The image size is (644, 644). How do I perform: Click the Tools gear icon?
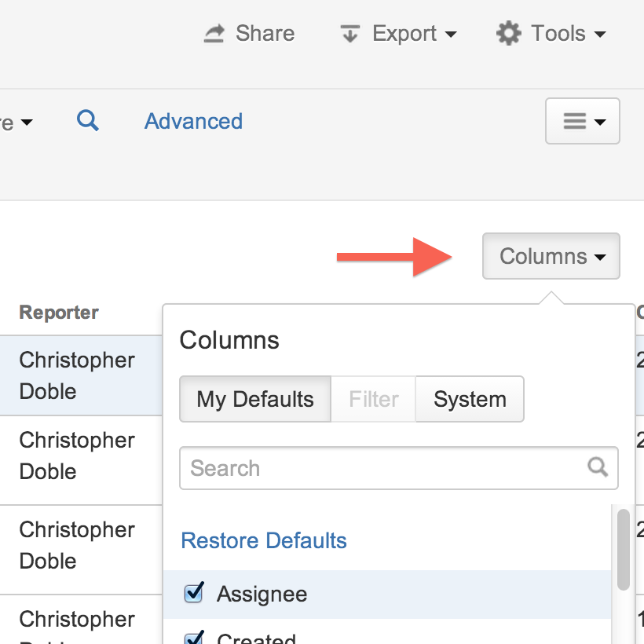[509, 33]
